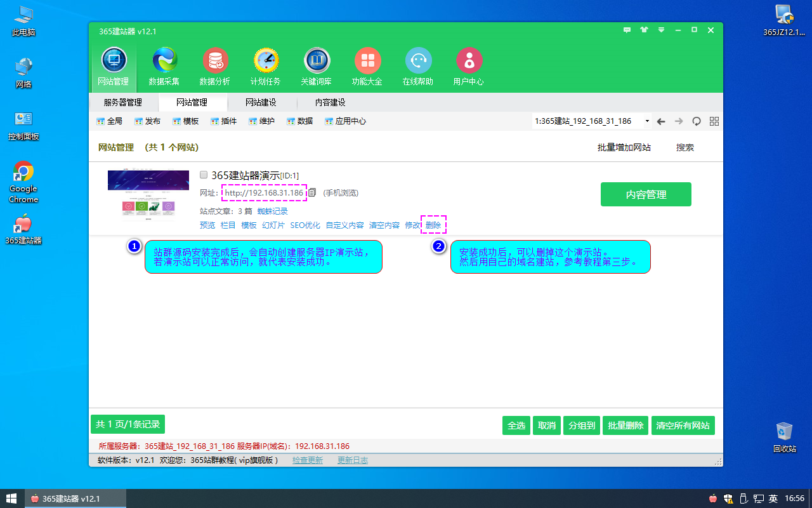The height and width of the screenshot is (508, 812).
Task: Open 此电脑 on the desktop
Action: pyautogui.click(x=23, y=20)
